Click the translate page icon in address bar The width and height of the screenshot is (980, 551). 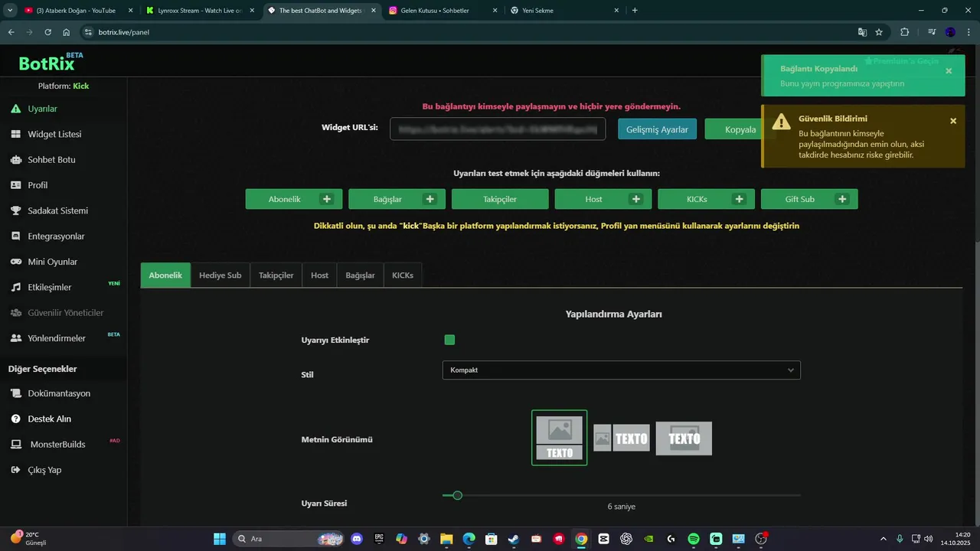tap(862, 32)
